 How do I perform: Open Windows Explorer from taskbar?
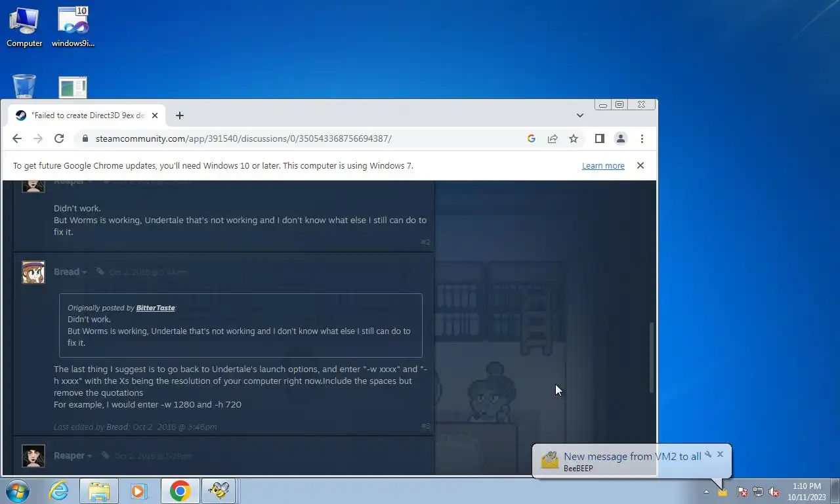[x=99, y=491]
